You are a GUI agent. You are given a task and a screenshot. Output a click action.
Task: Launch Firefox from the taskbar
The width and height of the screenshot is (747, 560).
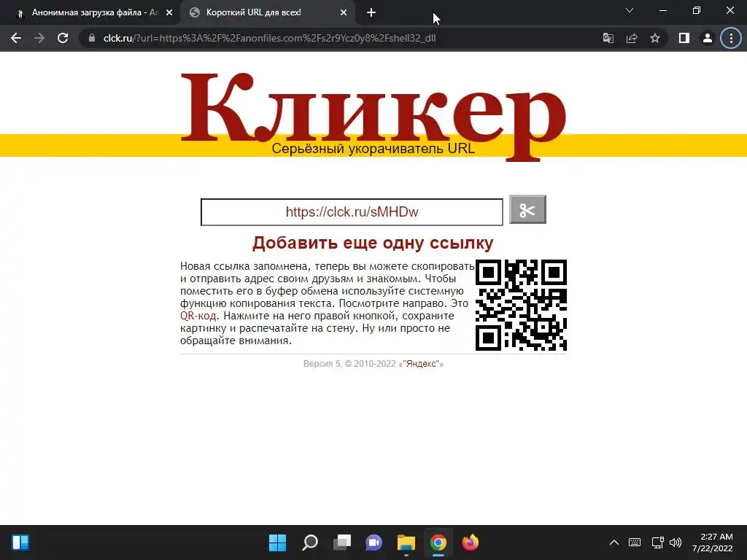coord(471,542)
